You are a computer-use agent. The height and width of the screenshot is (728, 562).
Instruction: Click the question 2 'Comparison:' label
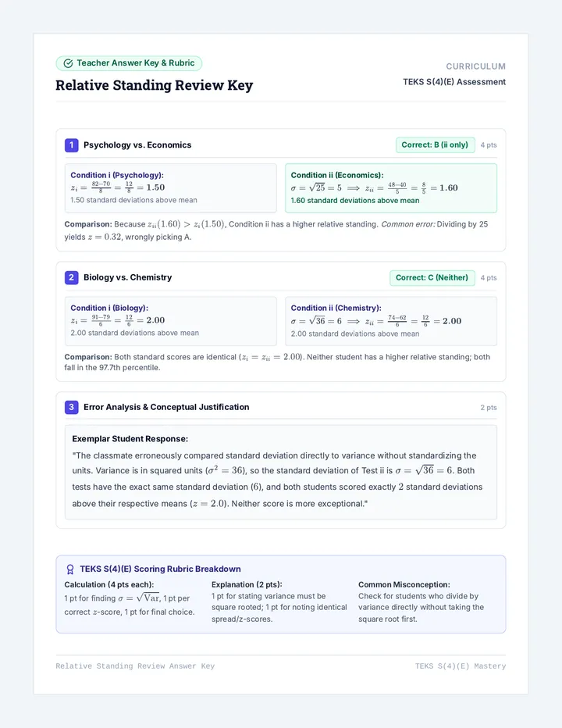[x=88, y=357]
